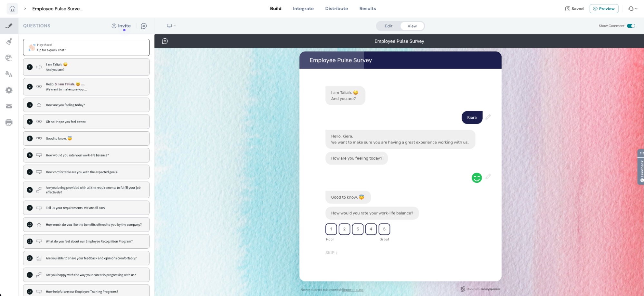The width and height of the screenshot is (644, 296).
Task: Rate work-life balance as 5
Action: point(384,229)
